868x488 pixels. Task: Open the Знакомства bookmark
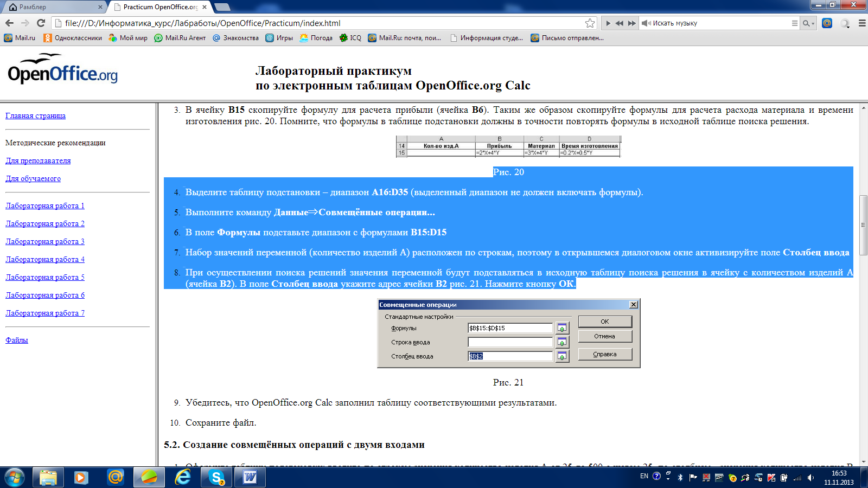coord(235,38)
